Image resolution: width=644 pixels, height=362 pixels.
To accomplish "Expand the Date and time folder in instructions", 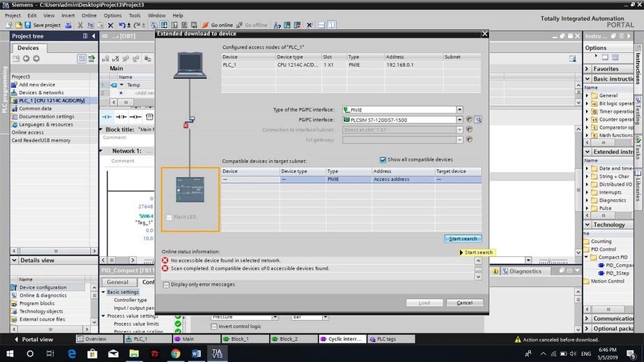I will click(588, 168).
